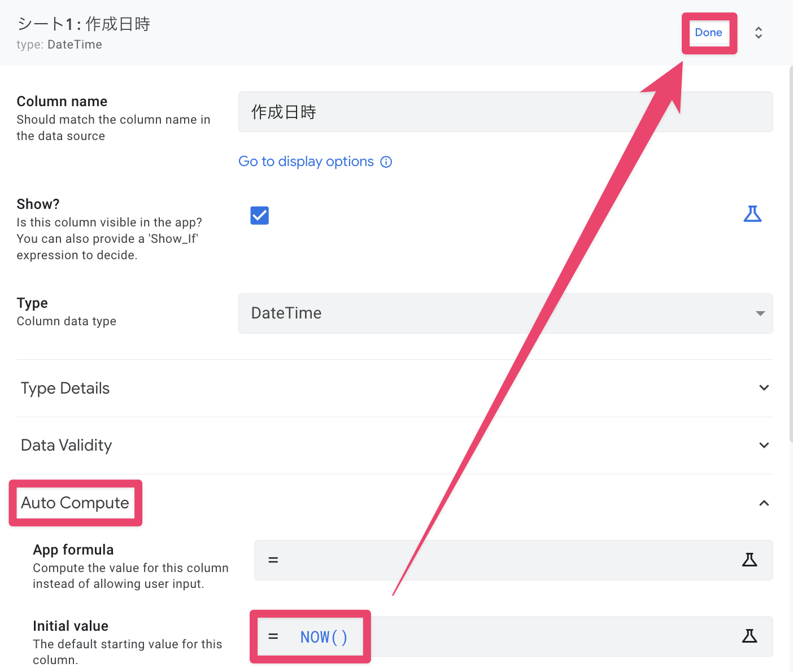Click the 'Column name' label
This screenshot has height=672, width=793.
pos(62,101)
